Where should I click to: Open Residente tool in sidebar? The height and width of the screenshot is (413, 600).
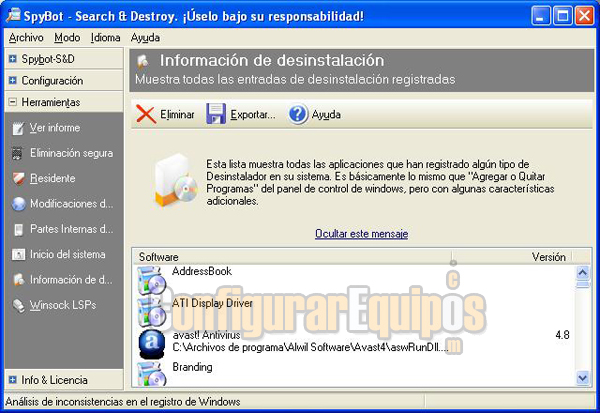tap(52, 178)
